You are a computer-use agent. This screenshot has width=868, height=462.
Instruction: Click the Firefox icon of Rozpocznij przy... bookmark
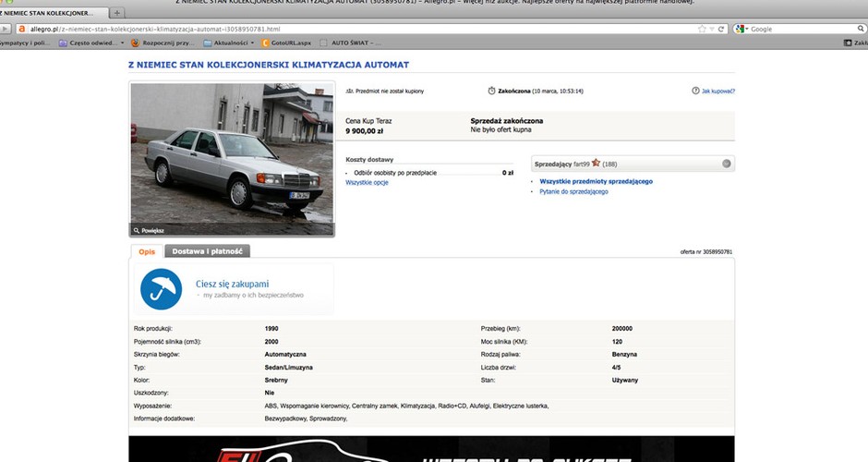pos(135,43)
